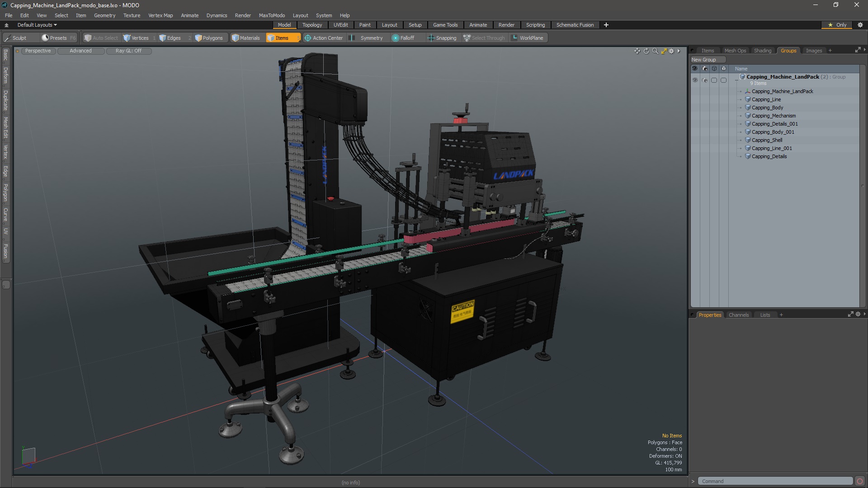Click the viewport zoom magnifier icon
Screen dimensions: 868x488
[655, 51]
